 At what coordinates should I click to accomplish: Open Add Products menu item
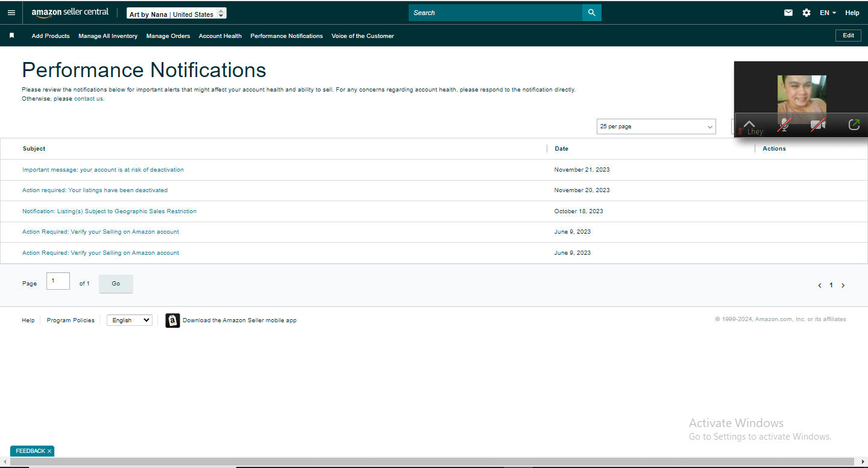(x=51, y=36)
